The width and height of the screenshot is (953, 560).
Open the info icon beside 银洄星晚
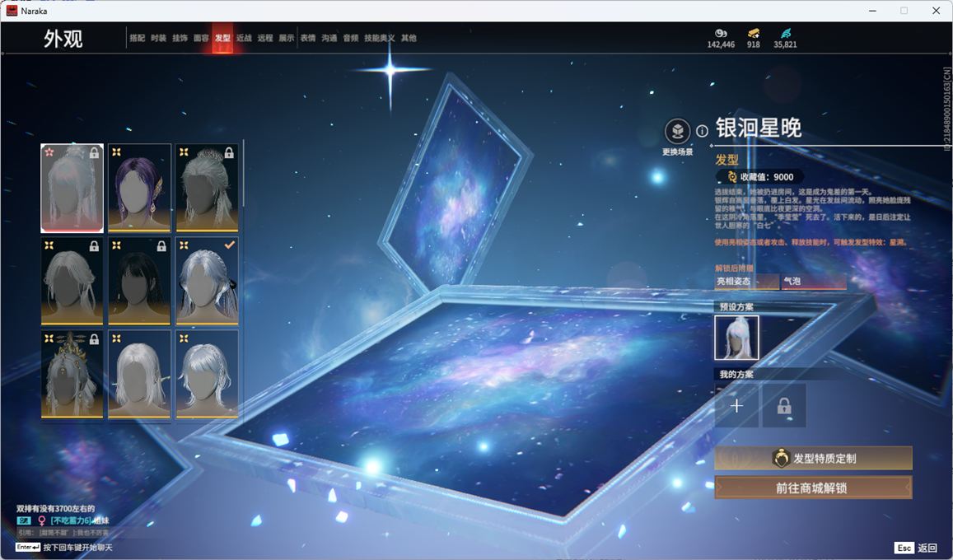pos(702,131)
